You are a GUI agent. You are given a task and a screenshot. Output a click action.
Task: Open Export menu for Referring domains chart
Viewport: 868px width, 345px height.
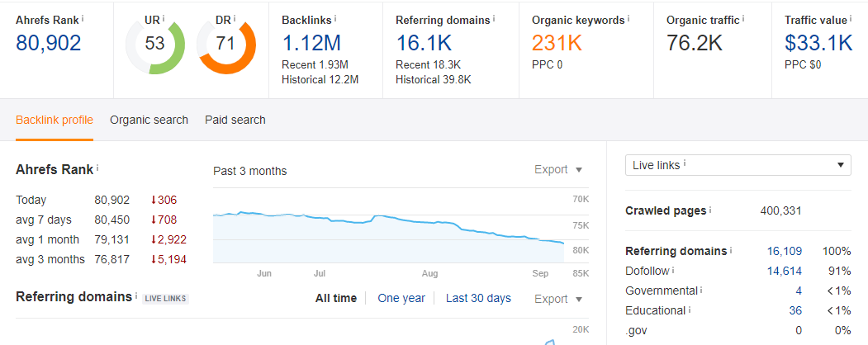click(x=558, y=299)
